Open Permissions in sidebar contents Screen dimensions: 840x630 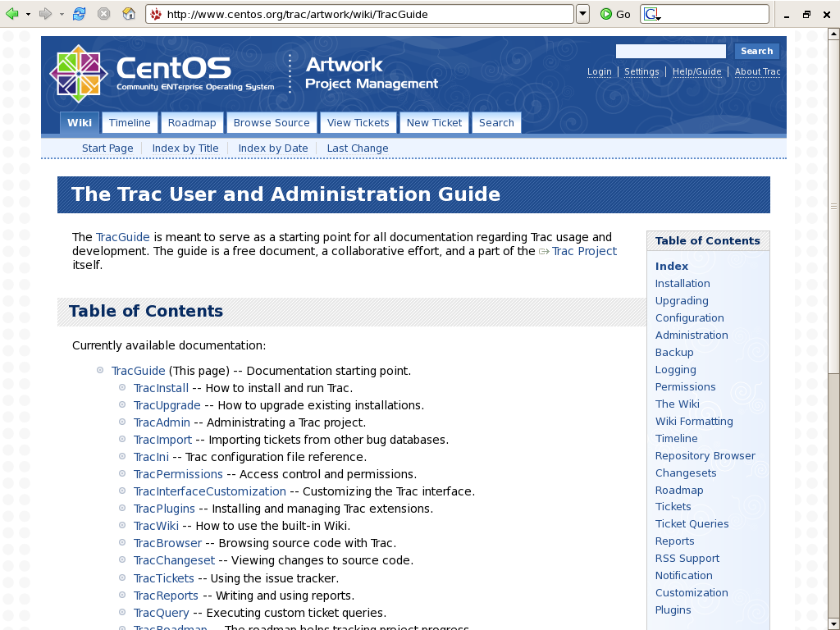pyautogui.click(x=685, y=387)
